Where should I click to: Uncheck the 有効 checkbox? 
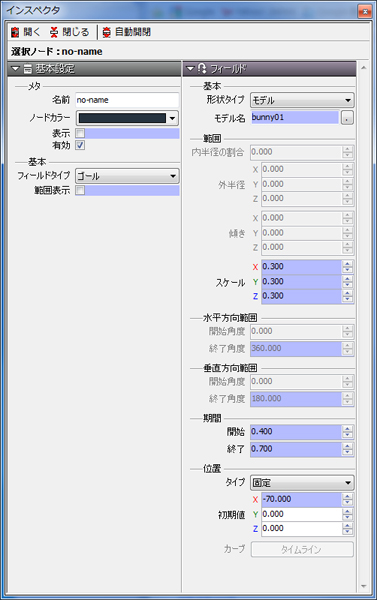80,145
